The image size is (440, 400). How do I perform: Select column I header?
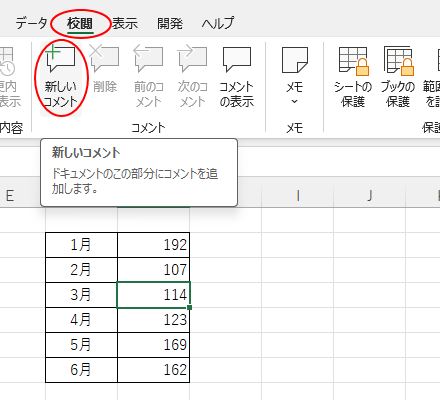coord(297,196)
